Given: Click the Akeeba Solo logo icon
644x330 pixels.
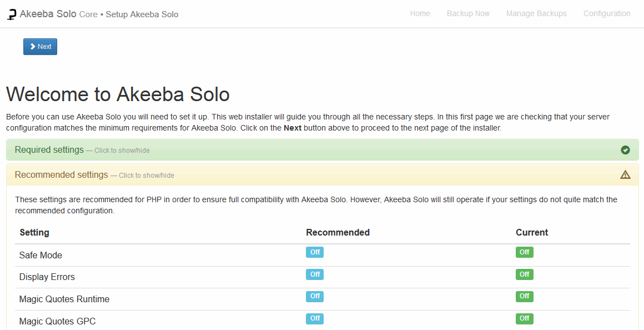Looking at the screenshot, I should [x=12, y=13].
